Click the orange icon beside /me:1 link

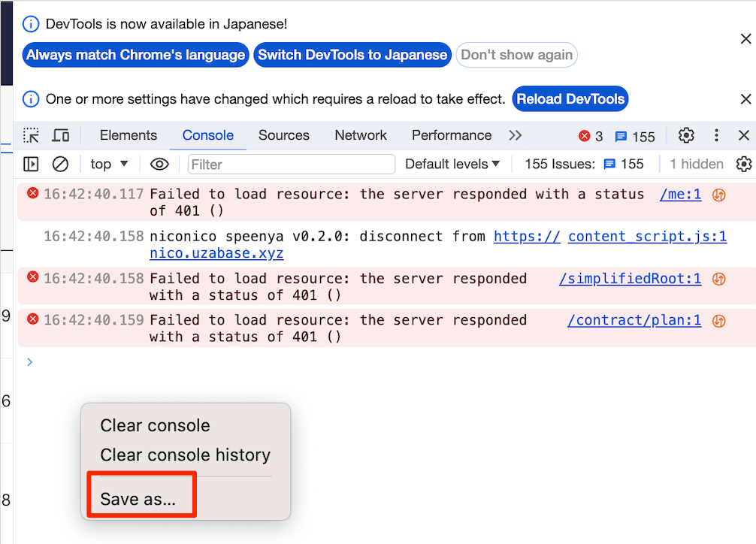click(718, 195)
